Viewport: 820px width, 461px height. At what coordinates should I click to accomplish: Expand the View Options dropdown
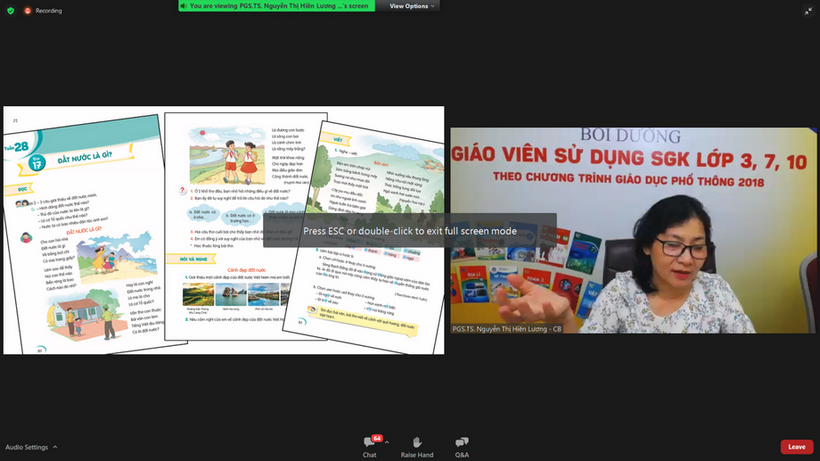(x=408, y=6)
